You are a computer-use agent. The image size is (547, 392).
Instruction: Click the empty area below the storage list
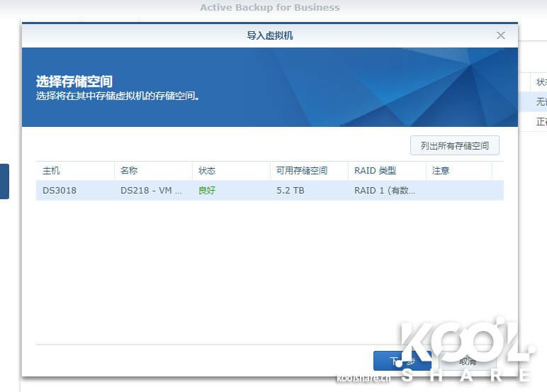coord(269,269)
